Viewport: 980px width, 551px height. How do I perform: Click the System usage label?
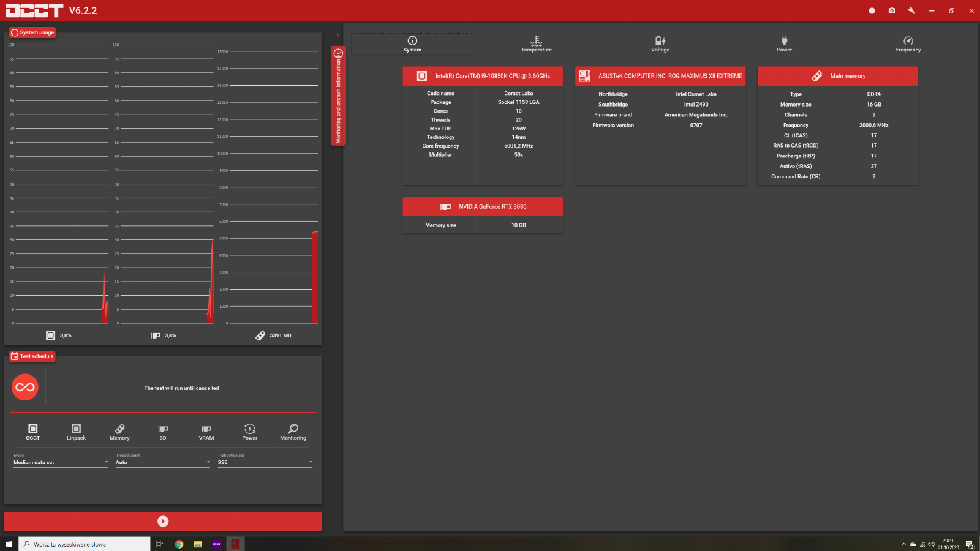(x=32, y=32)
